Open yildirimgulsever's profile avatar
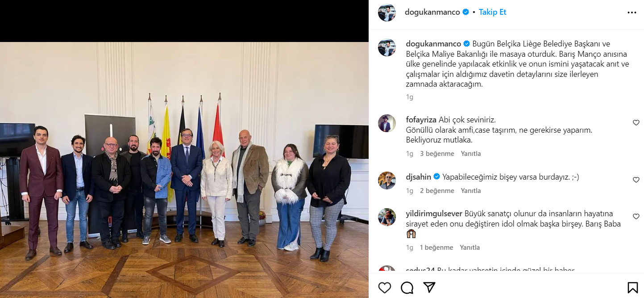This screenshot has width=644, height=298. (x=387, y=217)
